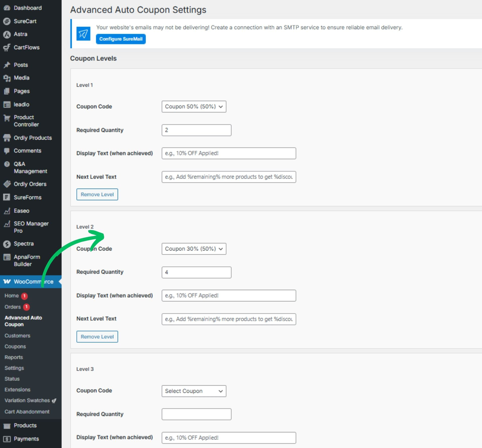This screenshot has width=482, height=448.
Task: Select the ApnaForm Builder icon
Action: point(7,257)
